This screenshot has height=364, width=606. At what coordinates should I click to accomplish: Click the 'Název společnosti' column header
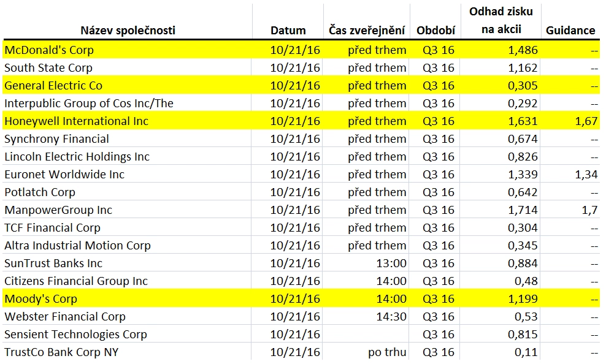(x=128, y=31)
